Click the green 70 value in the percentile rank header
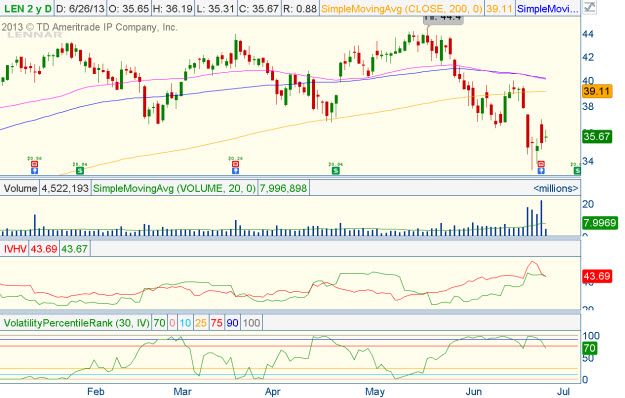 [x=159, y=323]
